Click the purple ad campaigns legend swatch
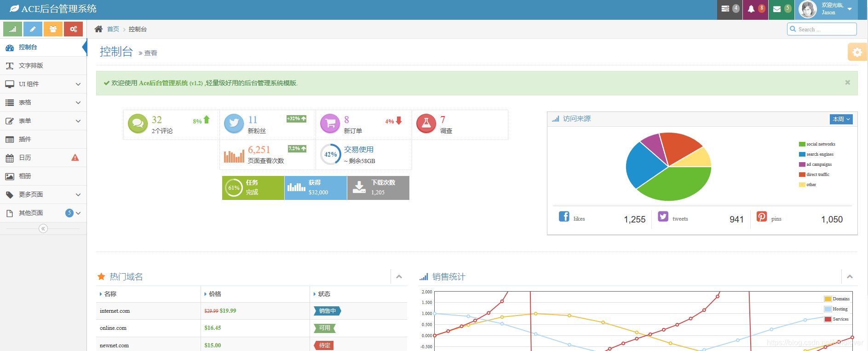The width and height of the screenshot is (868, 351). [x=802, y=164]
